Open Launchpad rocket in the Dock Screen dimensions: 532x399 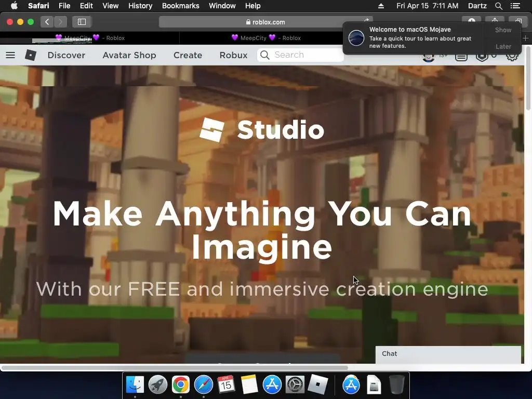click(158, 385)
